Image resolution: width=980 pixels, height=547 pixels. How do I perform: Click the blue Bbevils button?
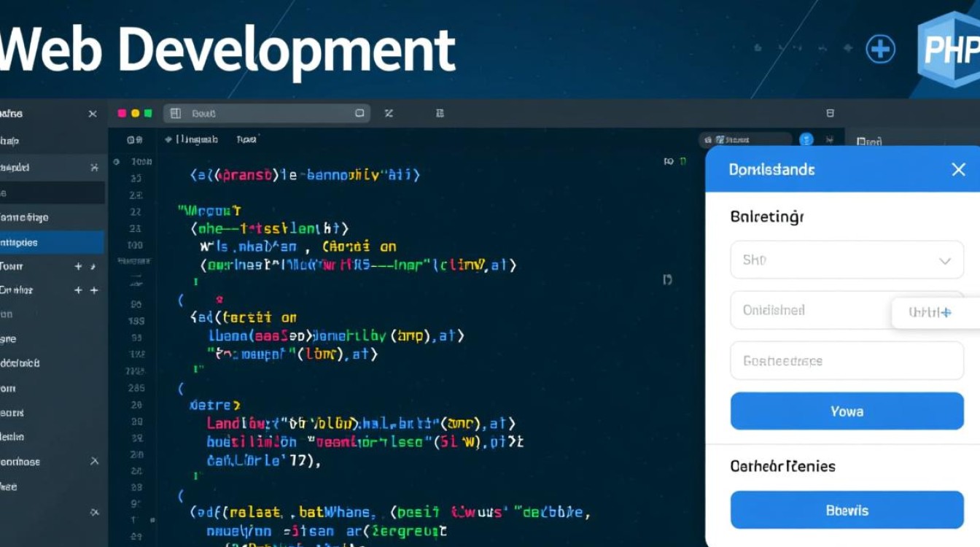click(847, 511)
